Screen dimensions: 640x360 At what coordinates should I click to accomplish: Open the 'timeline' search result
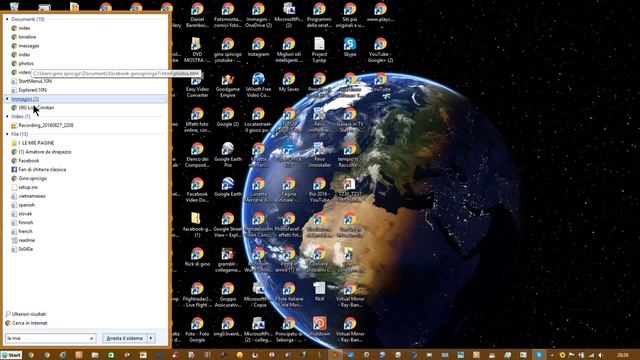click(27, 37)
